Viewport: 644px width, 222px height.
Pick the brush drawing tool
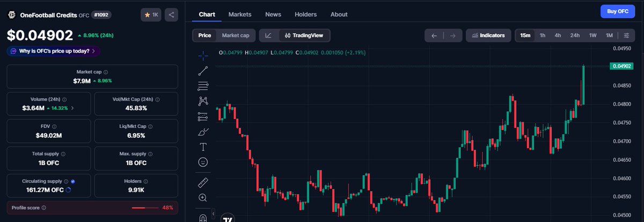203,131
